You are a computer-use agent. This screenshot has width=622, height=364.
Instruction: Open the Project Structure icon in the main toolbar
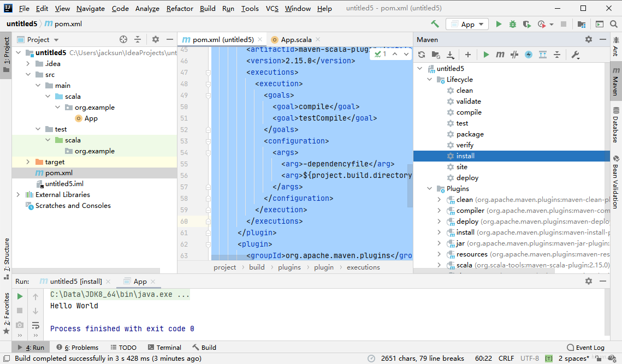click(x=582, y=24)
